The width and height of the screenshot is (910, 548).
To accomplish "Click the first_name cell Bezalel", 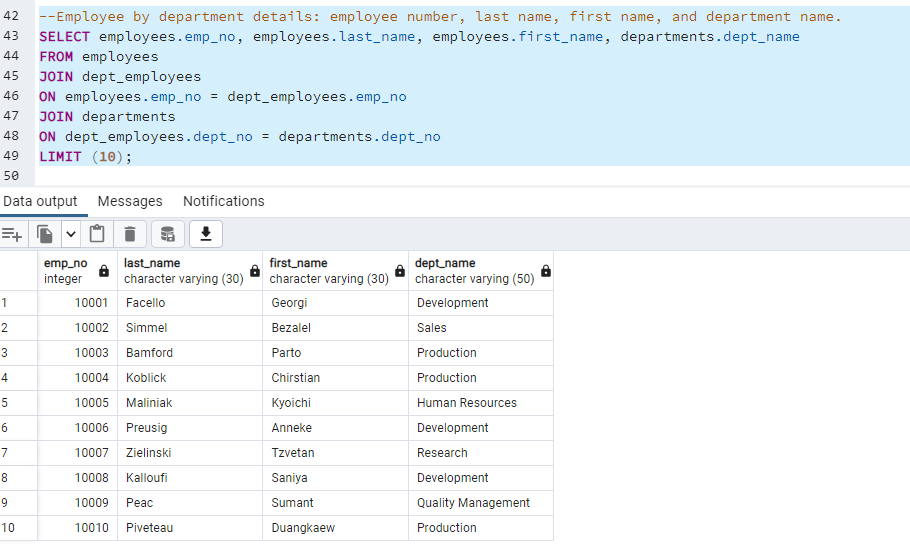I will coord(335,328).
